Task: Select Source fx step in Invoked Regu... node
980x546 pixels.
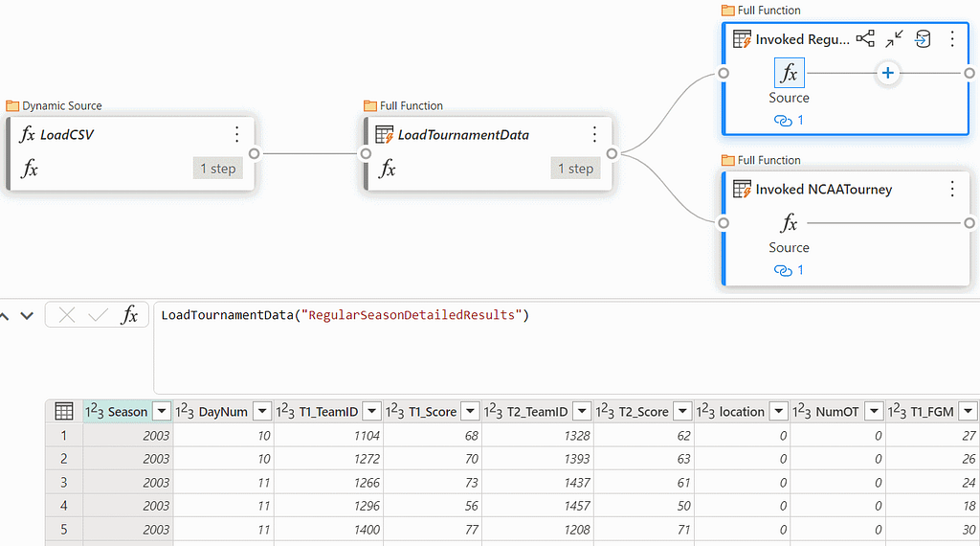Action: [x=789, y=73]
